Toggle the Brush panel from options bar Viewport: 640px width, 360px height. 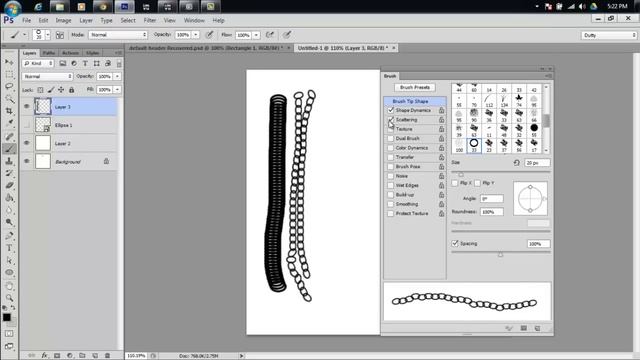click(60, 35)
